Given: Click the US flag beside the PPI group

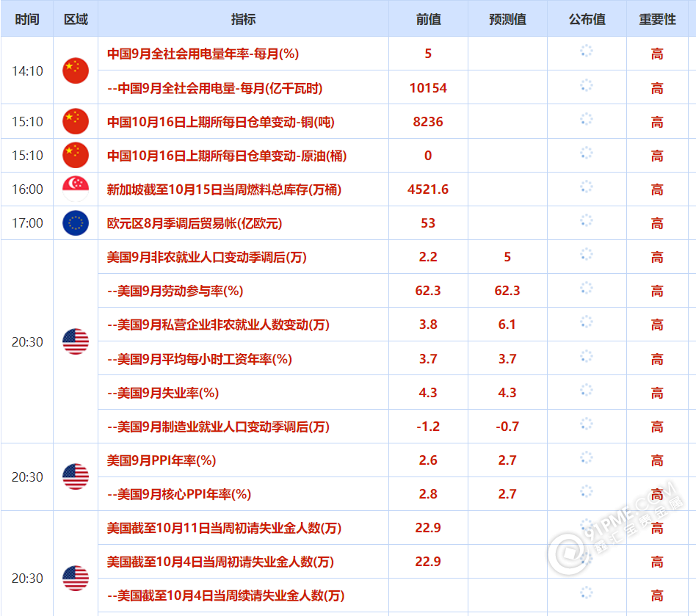Looking at the screenshot, I should click(x=76, y=477).
